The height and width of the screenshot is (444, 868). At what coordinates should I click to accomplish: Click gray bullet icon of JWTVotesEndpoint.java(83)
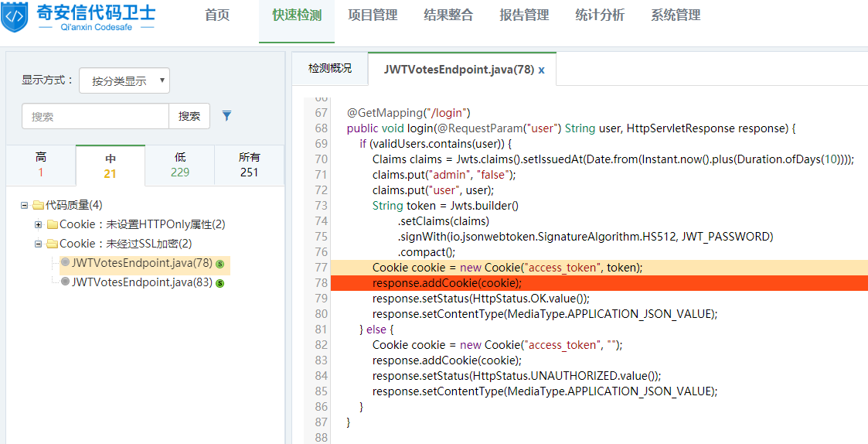pos(65,282)
